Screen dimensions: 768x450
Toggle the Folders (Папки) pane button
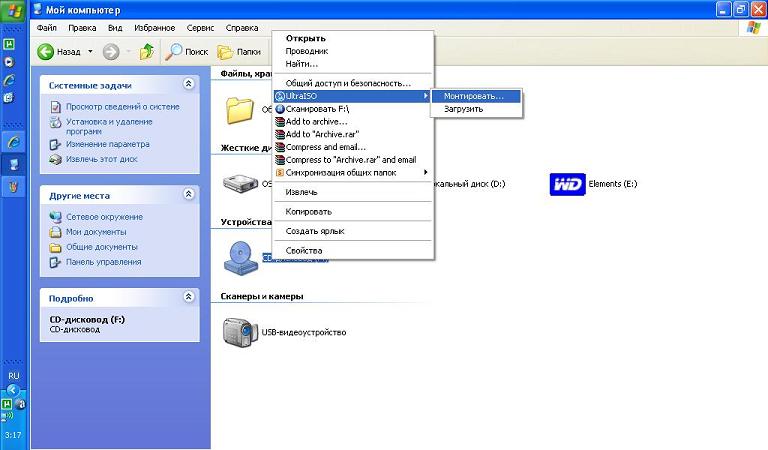pyautogui.click(x=226, y=51)
